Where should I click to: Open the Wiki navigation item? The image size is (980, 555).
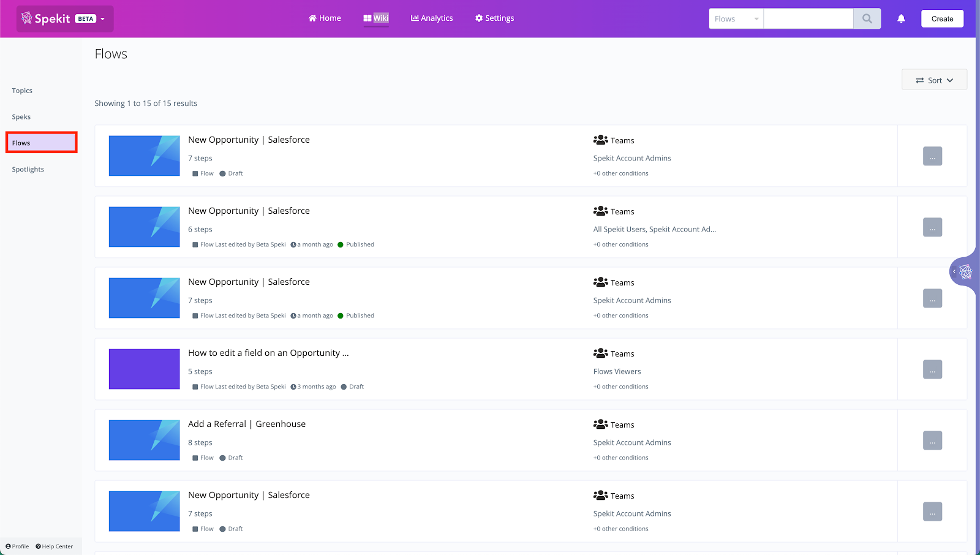click(376, 18)
